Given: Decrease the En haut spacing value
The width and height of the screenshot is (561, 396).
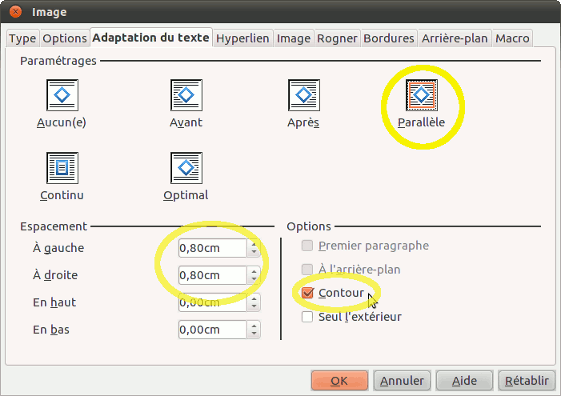Looking at the screenshot, I should (x=254, y=307).
